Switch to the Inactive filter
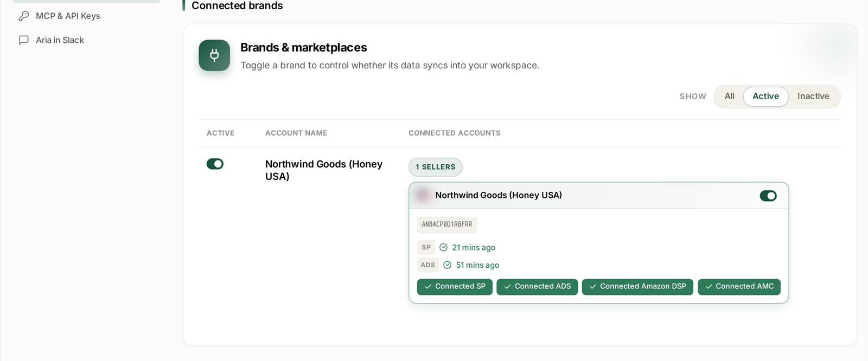 pyautogui.click(x=813, y=96)
